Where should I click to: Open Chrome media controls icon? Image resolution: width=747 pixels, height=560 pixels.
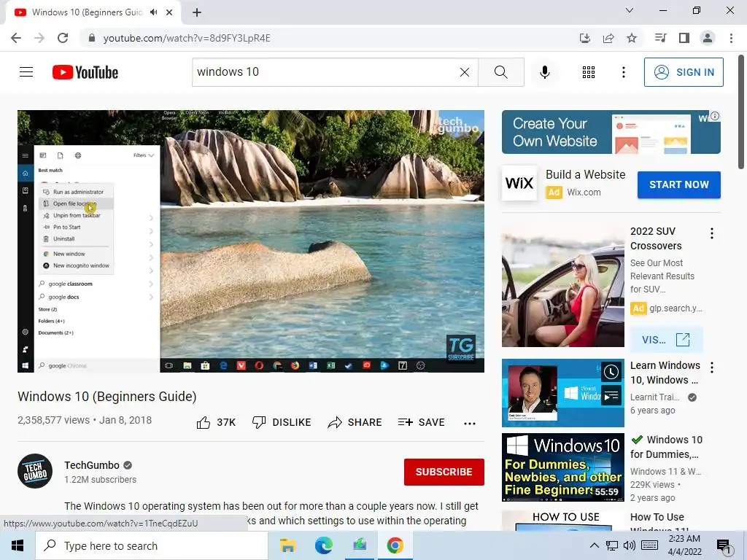(x=660, y=38)
